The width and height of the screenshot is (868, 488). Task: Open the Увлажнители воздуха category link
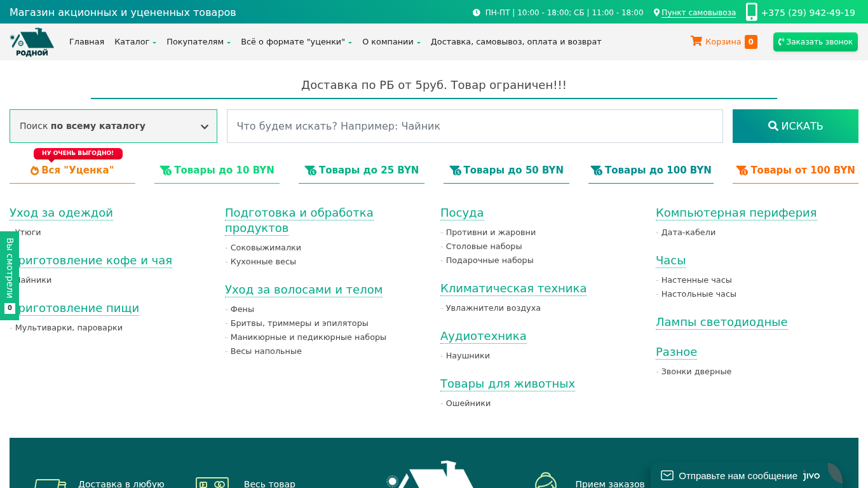493,308
